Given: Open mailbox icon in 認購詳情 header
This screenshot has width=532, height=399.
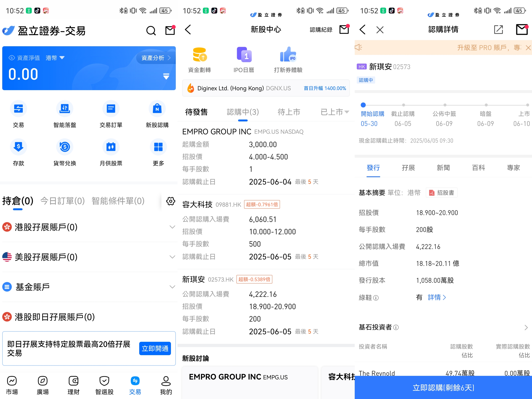Looking at the screenshot, I should [522, 30].
